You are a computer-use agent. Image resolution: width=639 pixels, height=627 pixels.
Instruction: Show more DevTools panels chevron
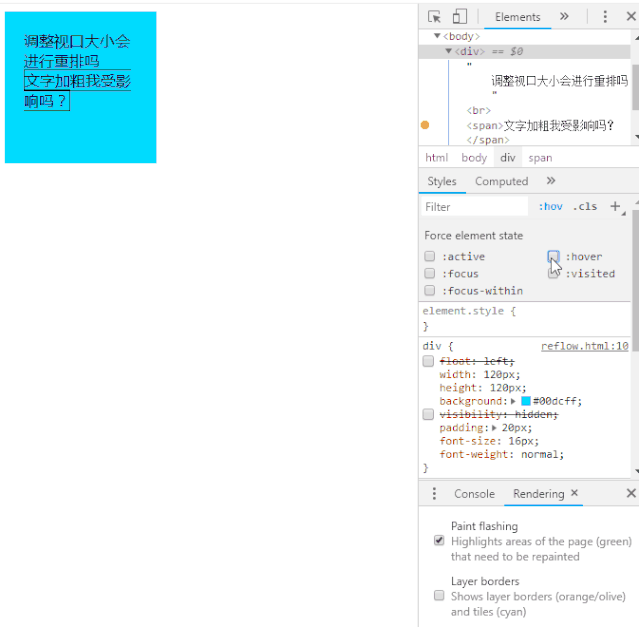click(564, 16)
